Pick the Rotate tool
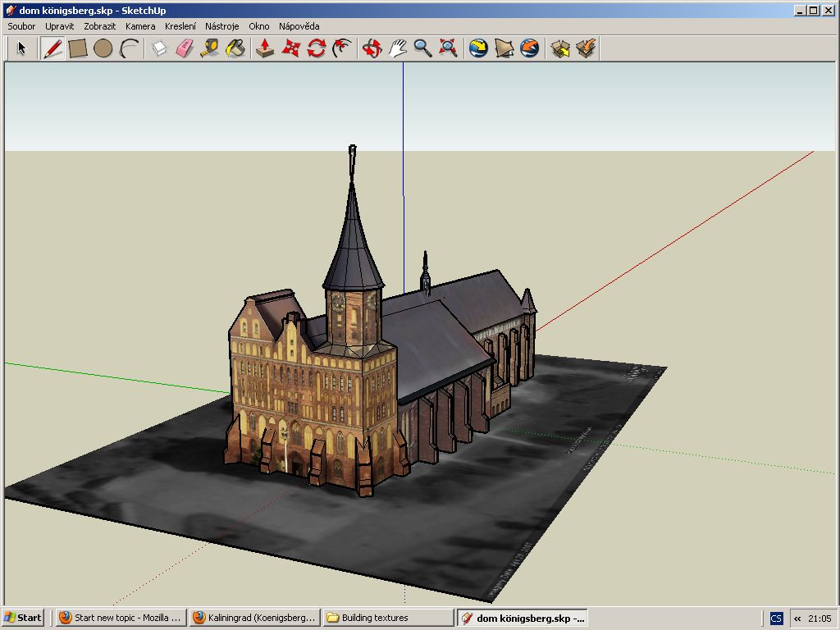Image resolution: width=840 pixels, height=630 pixels. pos(316,48)
